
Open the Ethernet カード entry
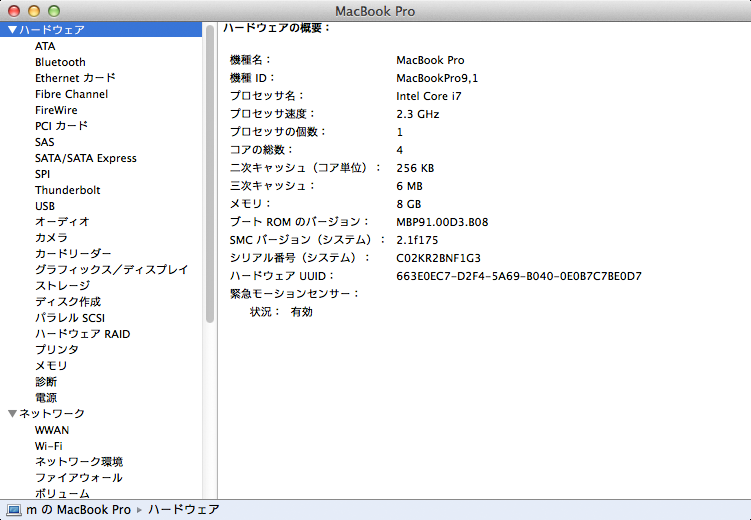pyautogui.click(x=75, y=78)
